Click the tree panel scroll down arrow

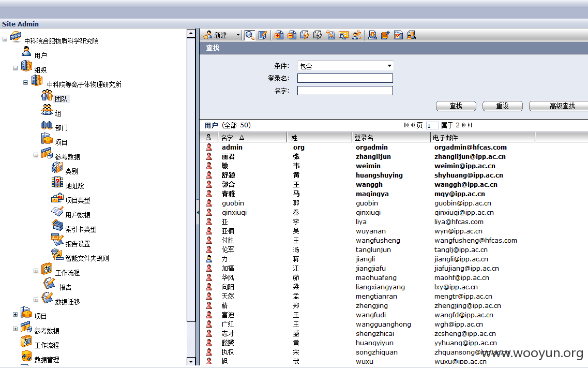tap(191, 361)
